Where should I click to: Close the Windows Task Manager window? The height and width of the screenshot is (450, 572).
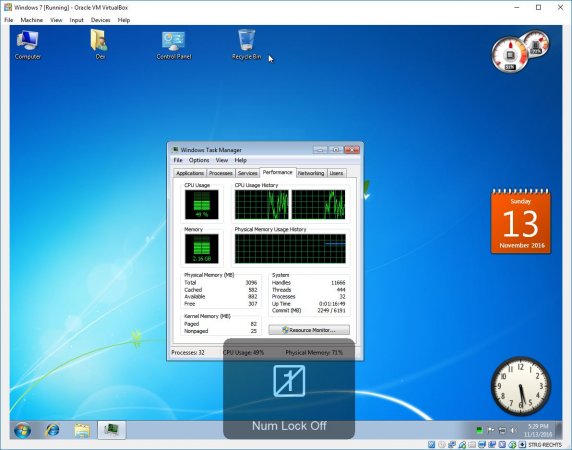point(352,150)
